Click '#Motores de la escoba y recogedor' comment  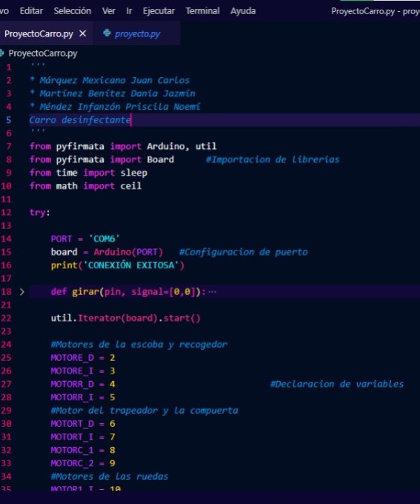[x=139, y=345]
